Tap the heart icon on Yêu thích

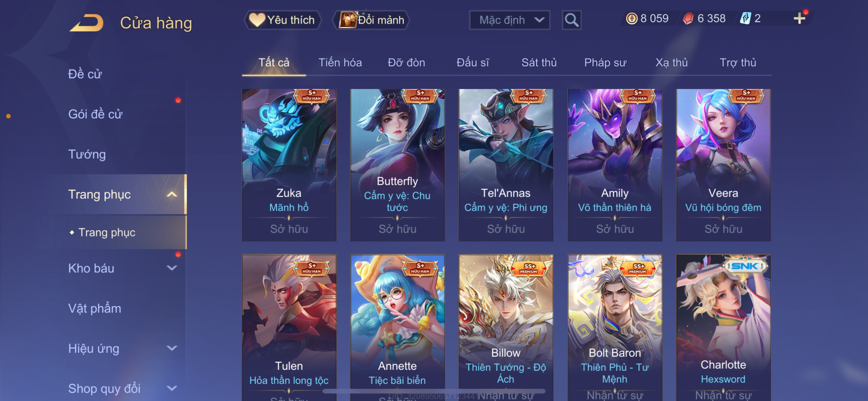coord(257,20)
